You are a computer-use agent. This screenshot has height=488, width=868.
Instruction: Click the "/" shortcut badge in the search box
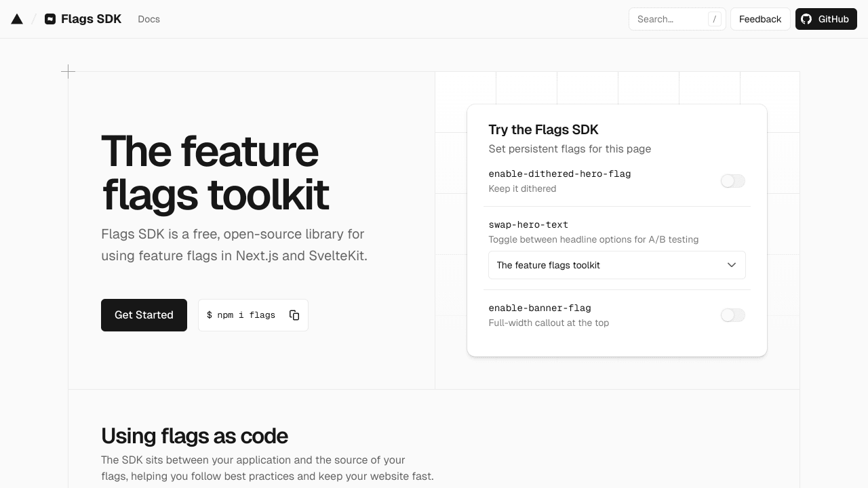point(714,19)
